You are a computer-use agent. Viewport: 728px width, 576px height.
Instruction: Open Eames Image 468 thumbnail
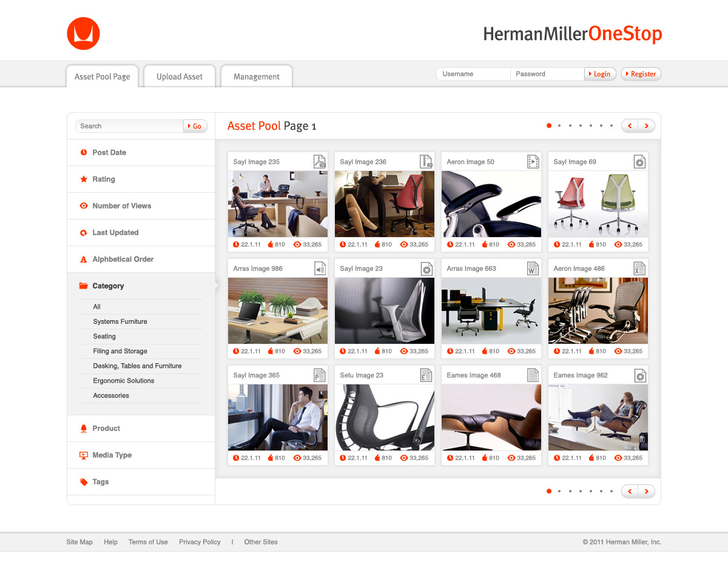491,417
